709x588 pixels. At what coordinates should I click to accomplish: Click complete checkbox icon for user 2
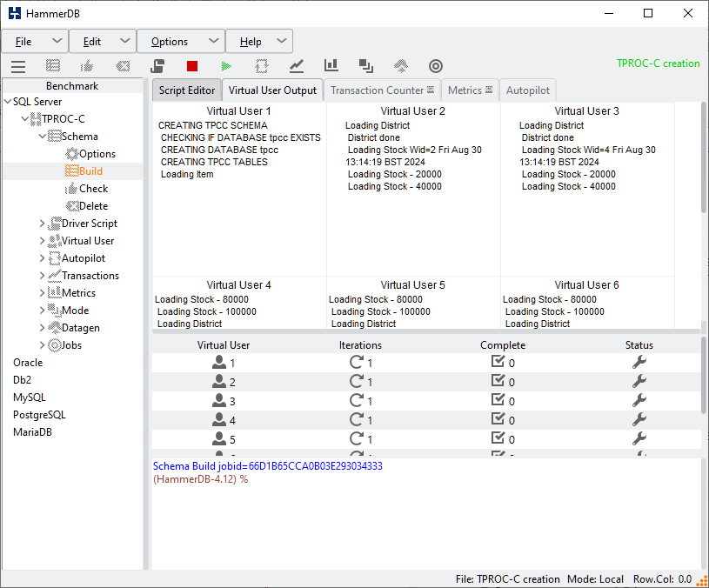[498, 381]
